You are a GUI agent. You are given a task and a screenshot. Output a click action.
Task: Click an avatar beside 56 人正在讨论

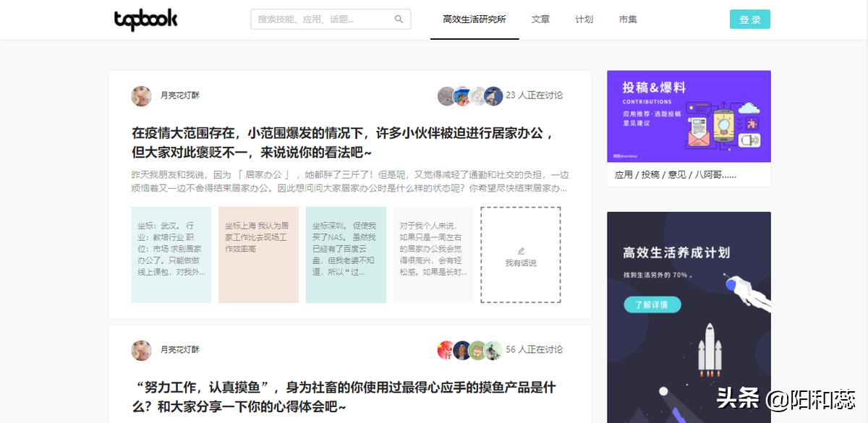[x=463, y=349]
